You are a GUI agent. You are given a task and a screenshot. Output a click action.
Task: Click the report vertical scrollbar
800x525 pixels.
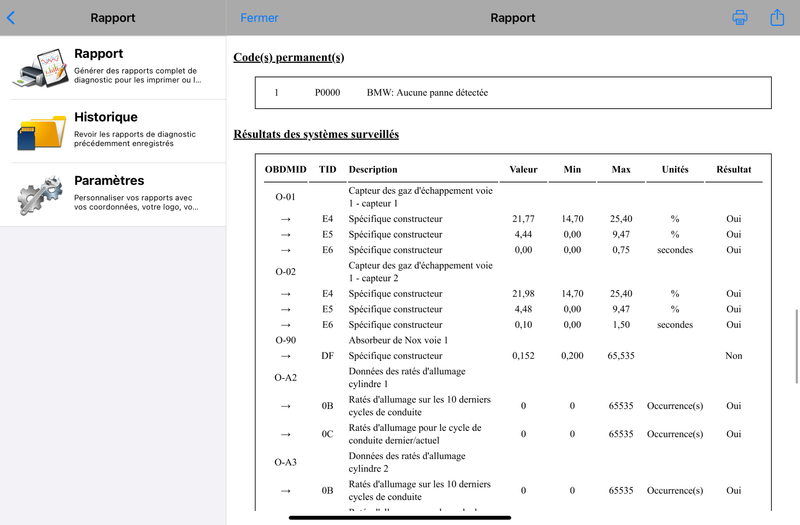[796, 346]
